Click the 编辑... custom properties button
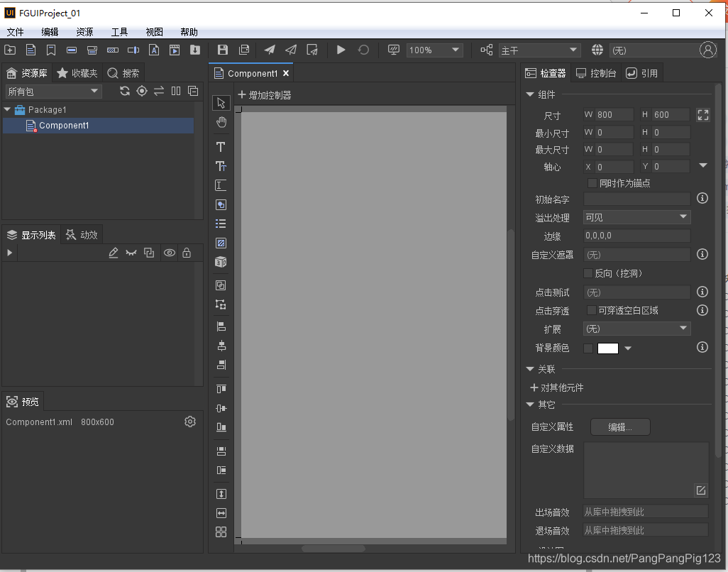This screenshot has height=572, width=728. 620,427
